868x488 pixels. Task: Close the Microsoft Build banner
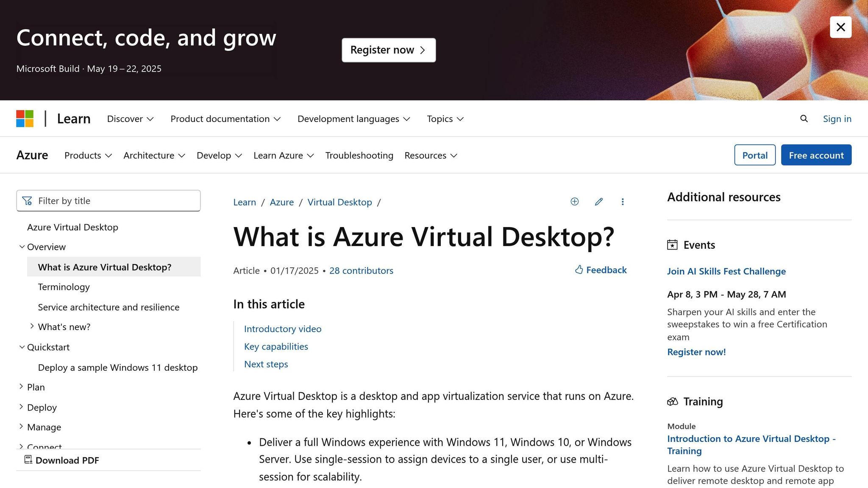[x=840, y=27]
